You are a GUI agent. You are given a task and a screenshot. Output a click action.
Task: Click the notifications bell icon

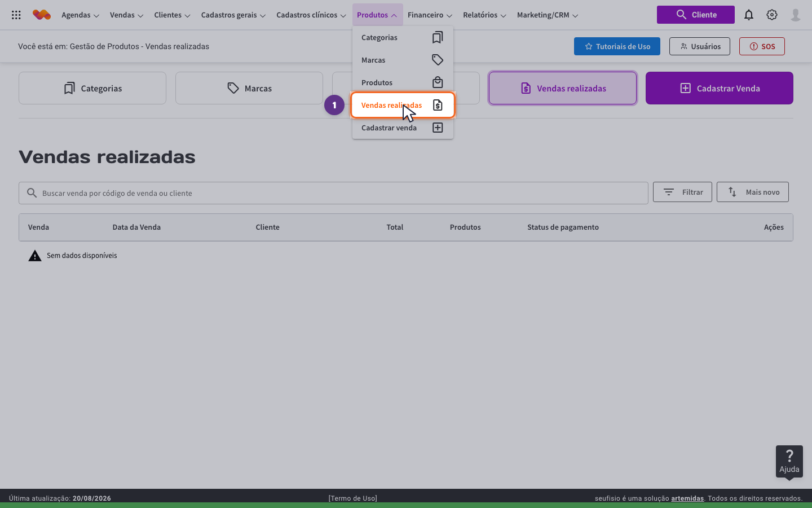coord(749,15)
